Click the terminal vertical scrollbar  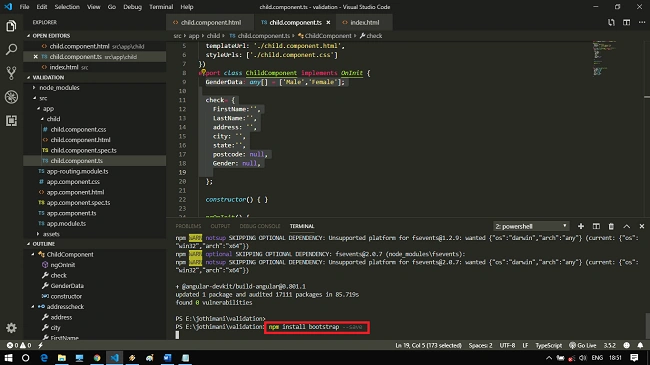pyautogui.click(x=647, y=326)
